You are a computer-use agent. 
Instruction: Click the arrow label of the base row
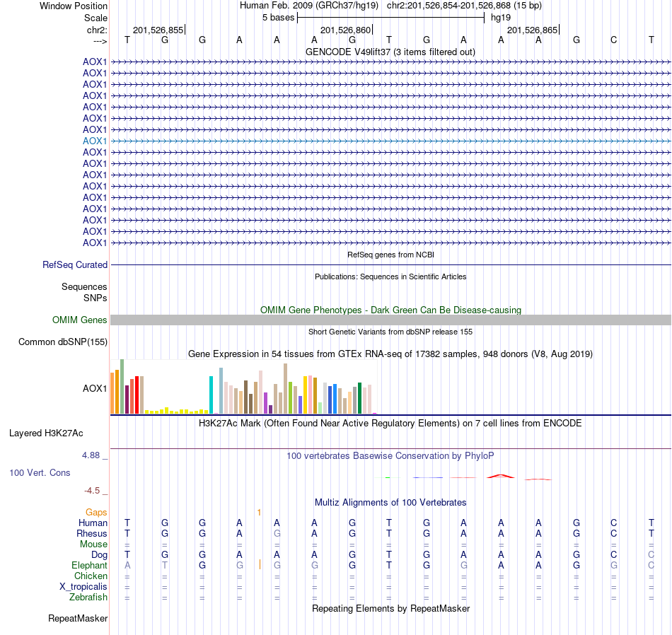click(100, 41)
